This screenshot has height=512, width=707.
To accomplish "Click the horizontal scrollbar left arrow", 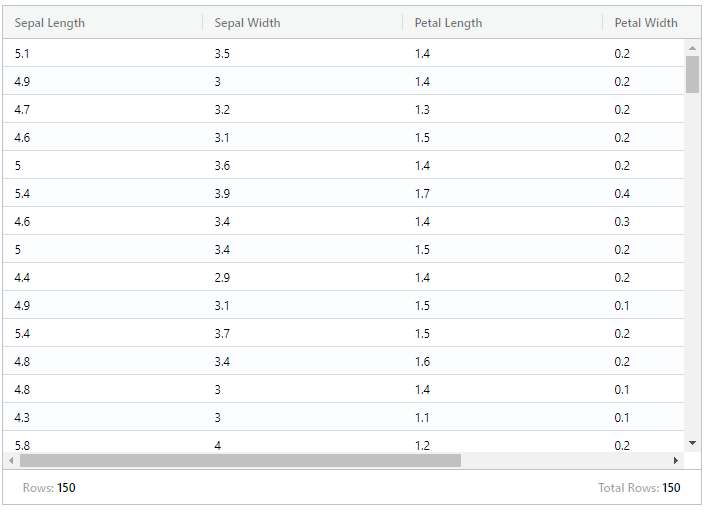I will [x=11, y=461].
